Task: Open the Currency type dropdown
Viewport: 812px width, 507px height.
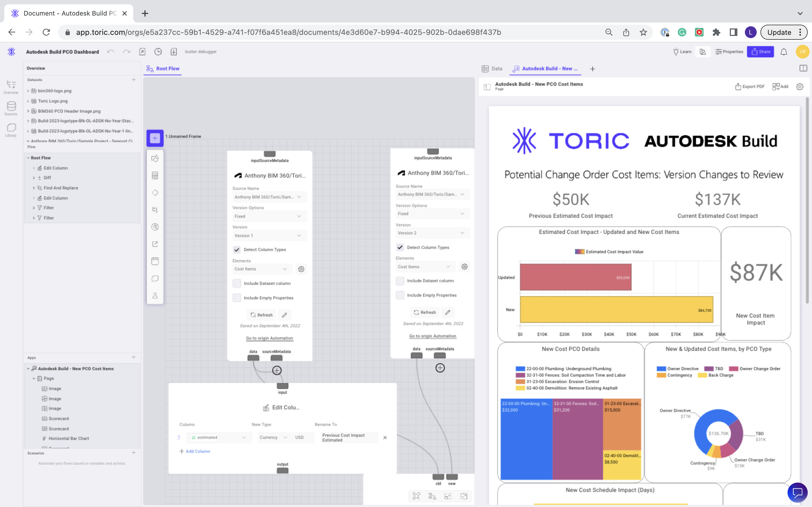Action: 273,437
